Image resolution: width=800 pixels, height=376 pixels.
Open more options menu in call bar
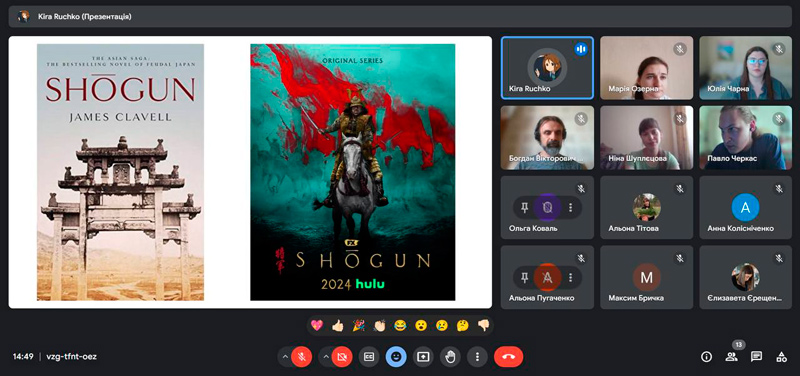(477, 357)
